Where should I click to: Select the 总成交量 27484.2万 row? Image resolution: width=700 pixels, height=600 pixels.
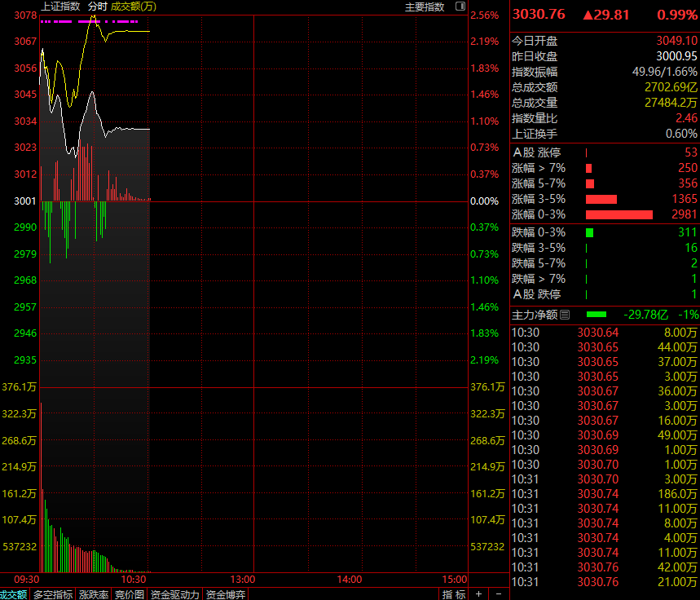pyautogui.click(x=605, y=103)
